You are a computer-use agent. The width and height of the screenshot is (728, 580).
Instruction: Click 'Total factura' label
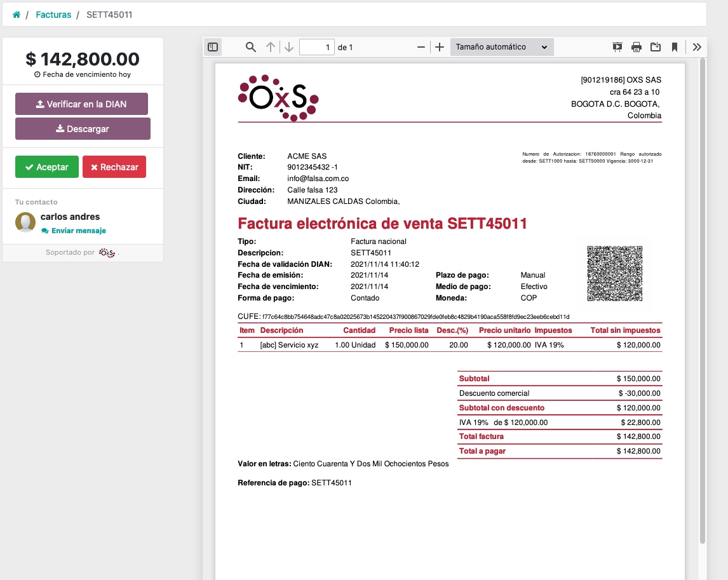(482, 436)
